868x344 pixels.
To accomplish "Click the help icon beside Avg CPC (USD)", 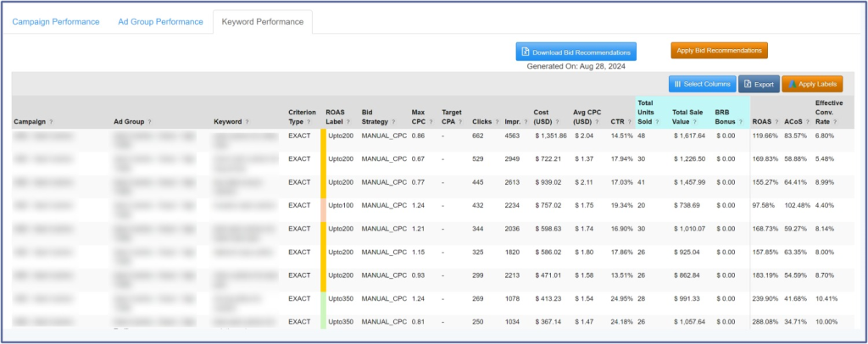I will pyautogui.click(x=598, y=122).
